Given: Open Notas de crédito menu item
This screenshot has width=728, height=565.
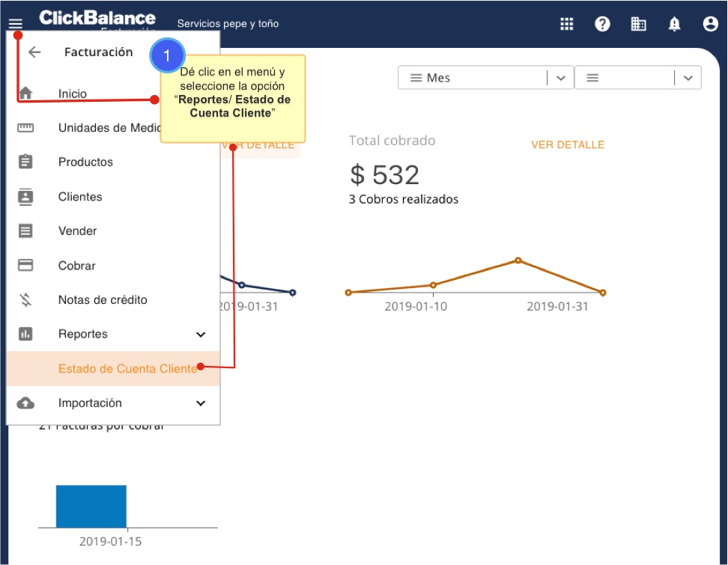Looking at the screenshot, I should 103,300.
